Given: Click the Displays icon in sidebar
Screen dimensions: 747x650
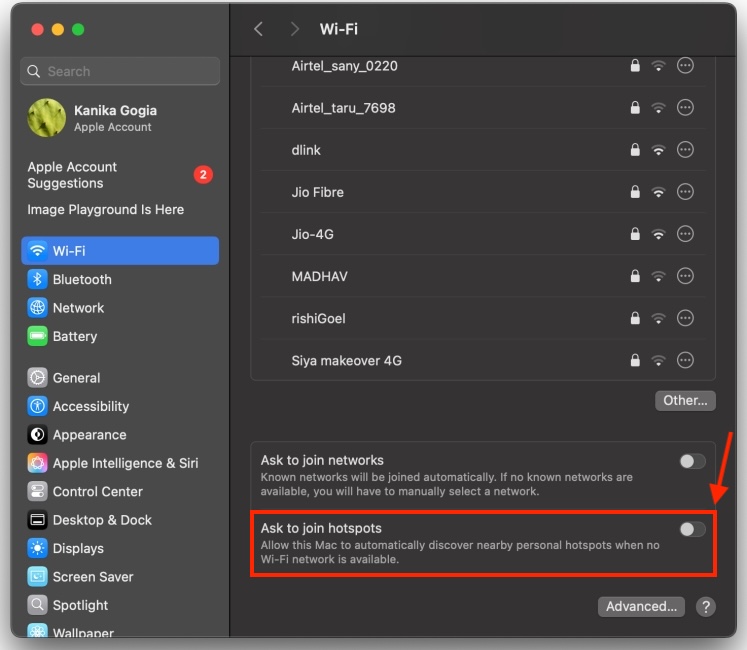Looking at the screenshot, I should pyautogui.click(x=37, y=548).
